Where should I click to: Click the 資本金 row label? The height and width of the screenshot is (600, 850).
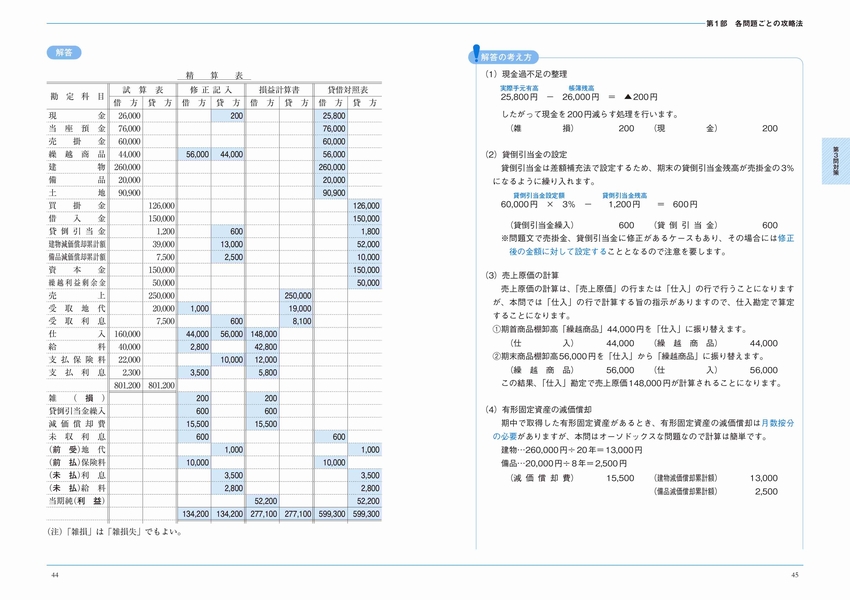pos(78,270)
